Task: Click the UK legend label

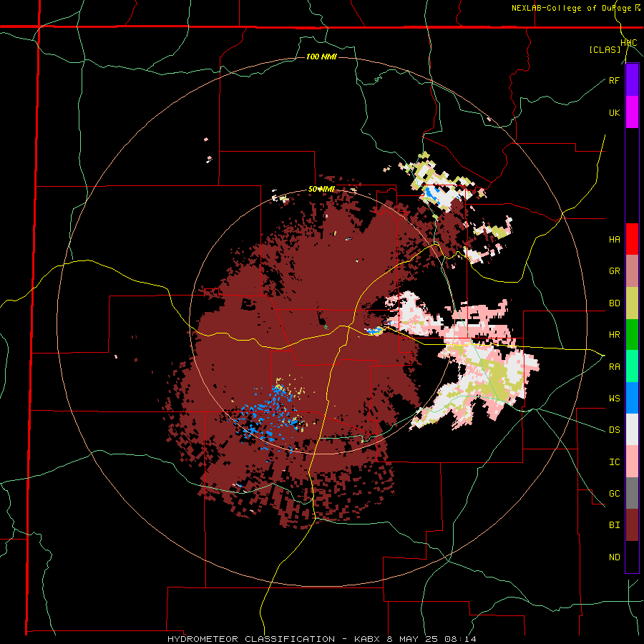Action: (614, 112)
